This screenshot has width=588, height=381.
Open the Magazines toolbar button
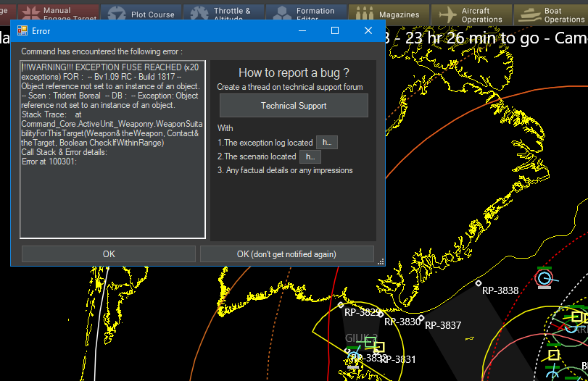click(389, 14)
